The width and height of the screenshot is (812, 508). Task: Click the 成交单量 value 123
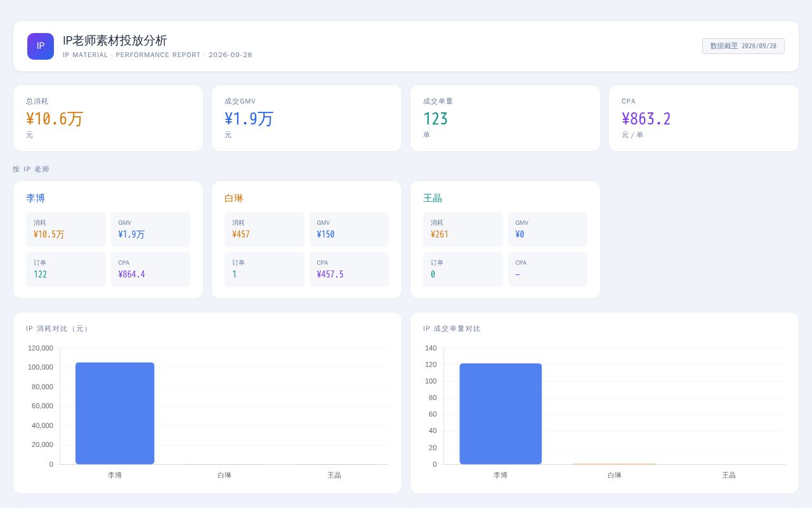(x=436, y=119)
